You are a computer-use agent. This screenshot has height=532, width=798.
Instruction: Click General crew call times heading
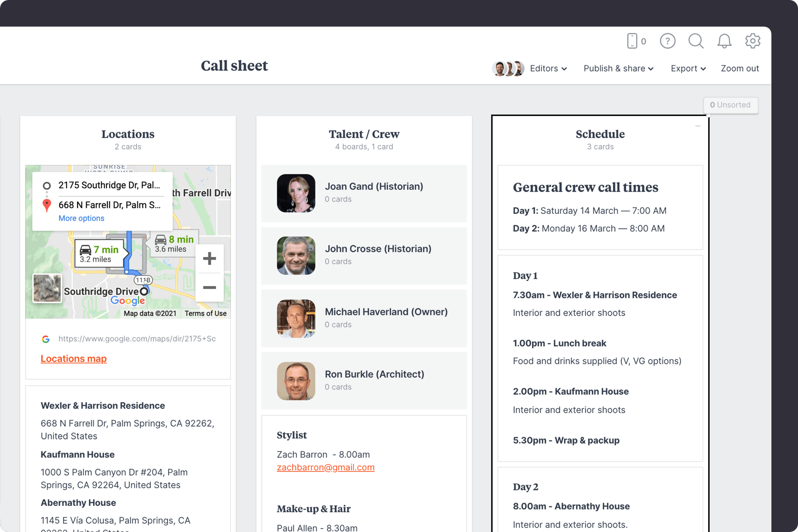(585, 187)
